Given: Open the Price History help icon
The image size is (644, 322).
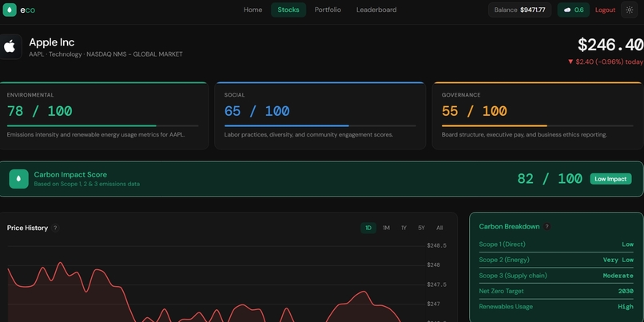Looking at the screenshot, I should (x=55, y=228).
